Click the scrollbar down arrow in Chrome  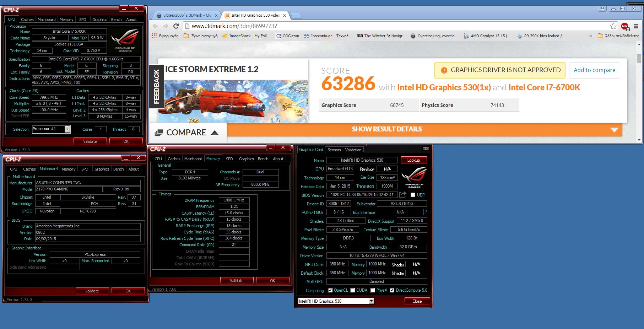(x=639, y=140)
